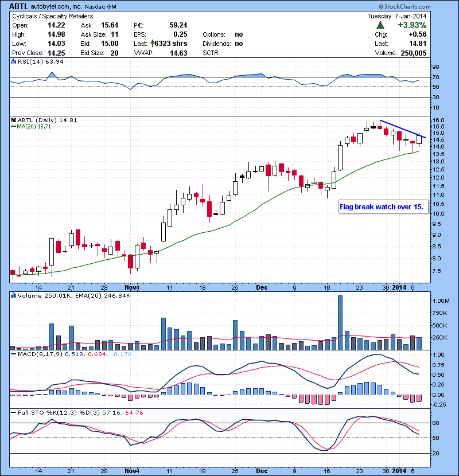Select the EPS value 0.25
Viewport: 459px width, 476px height.
point(180,34)
